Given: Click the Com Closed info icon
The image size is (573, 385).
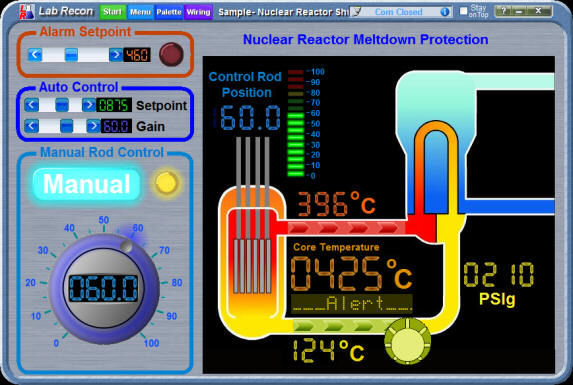Looking at the screenshot, I should click(445, 12).
